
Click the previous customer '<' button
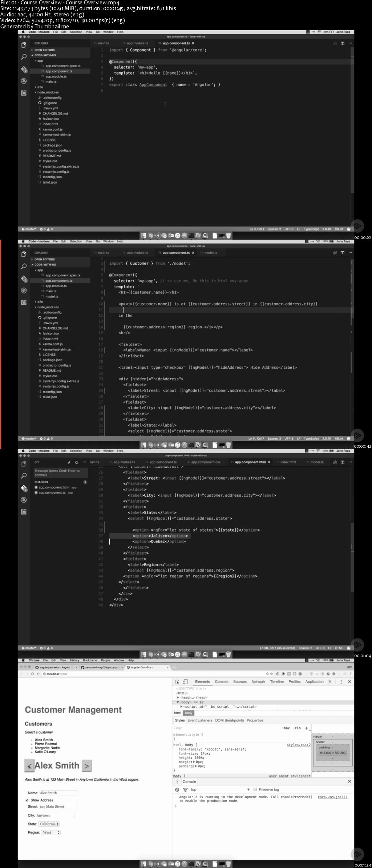click(29, 766)
